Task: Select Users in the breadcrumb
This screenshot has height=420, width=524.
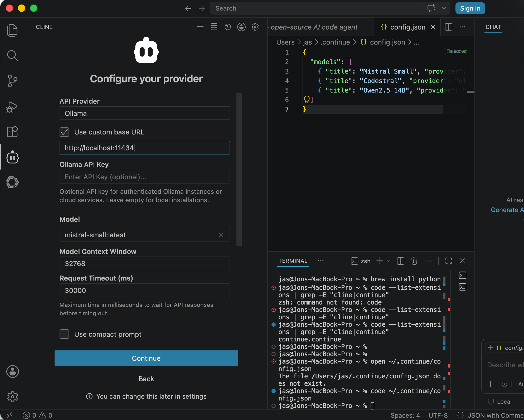Action: [285, 42]
